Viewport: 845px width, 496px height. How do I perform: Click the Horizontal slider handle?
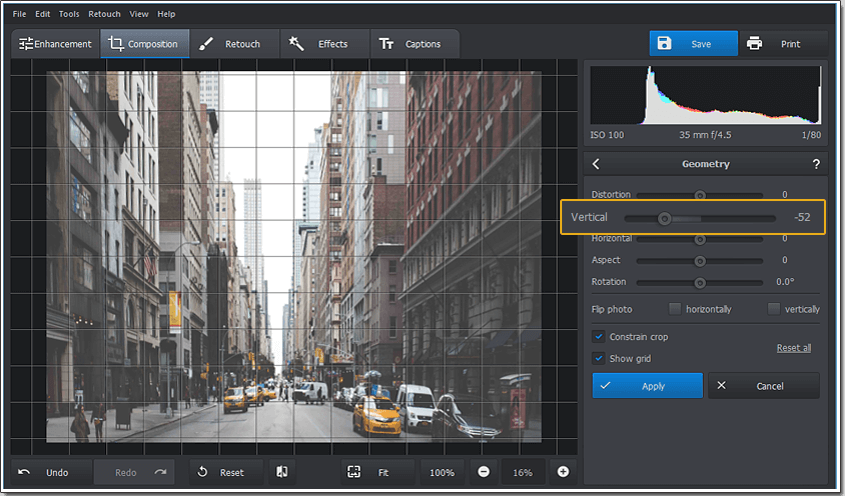699,239
